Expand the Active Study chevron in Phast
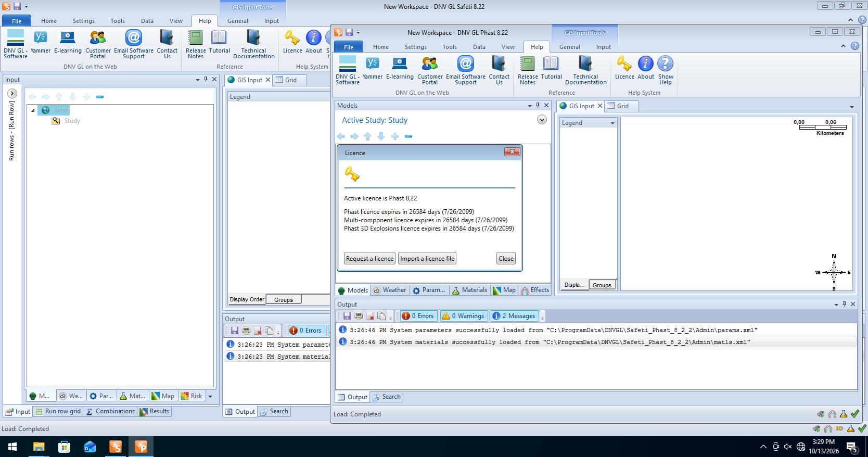This screenshot has height=457, width=868. [542, 120]
